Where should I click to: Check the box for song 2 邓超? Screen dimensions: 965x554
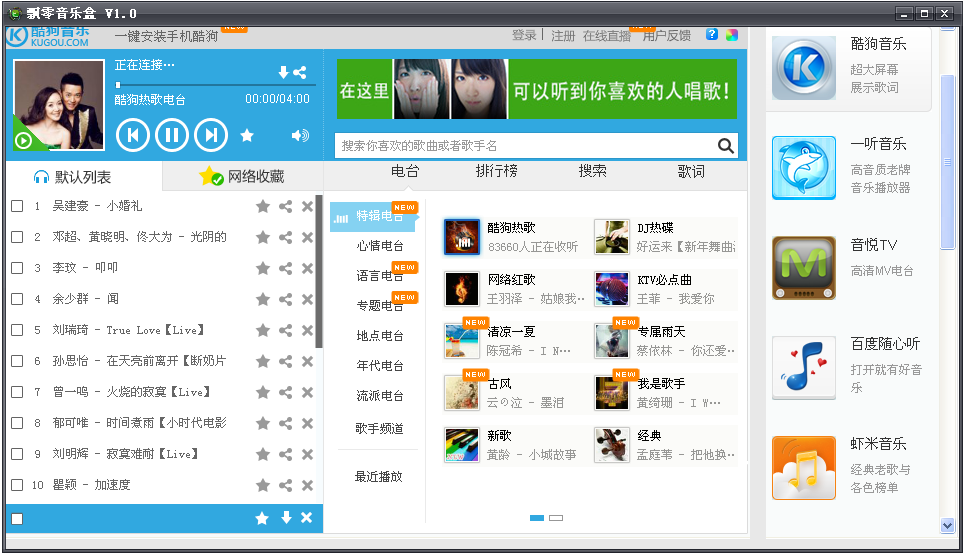click(17, 237)
